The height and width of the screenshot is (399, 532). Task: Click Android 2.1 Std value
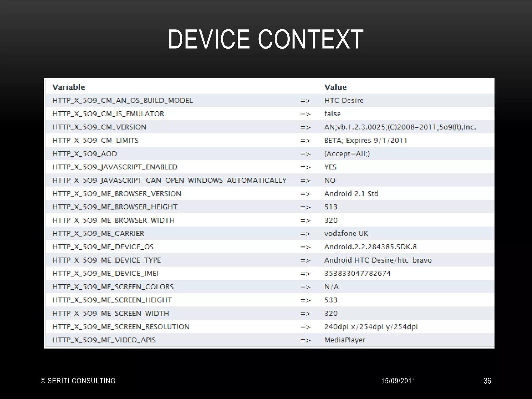click(x=351, y=194)
